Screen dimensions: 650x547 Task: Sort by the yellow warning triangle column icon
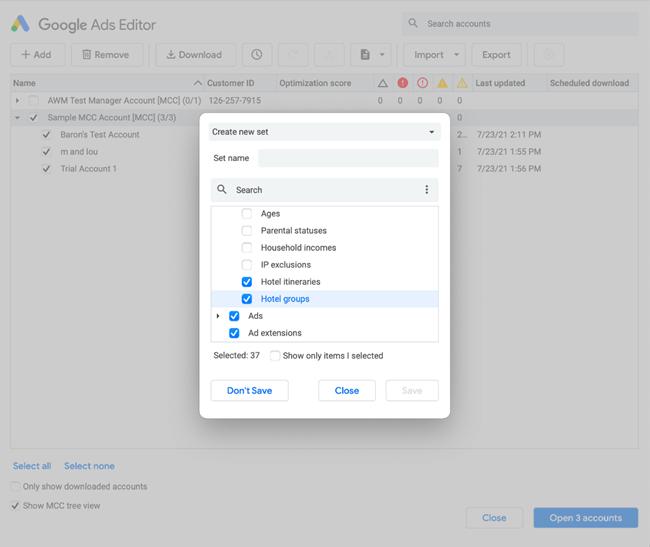click(442, 83)
